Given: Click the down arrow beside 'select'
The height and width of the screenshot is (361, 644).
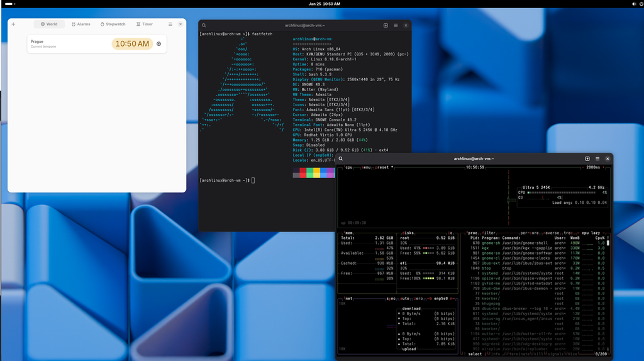Looking at the screenshot, I should (x=485, y=354).
